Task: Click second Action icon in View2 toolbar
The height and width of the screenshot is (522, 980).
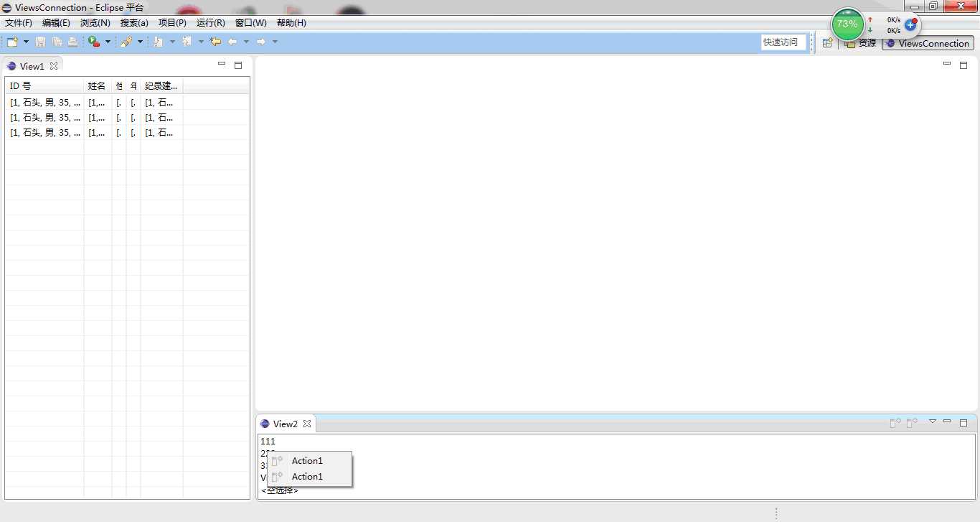Action: 912,423
